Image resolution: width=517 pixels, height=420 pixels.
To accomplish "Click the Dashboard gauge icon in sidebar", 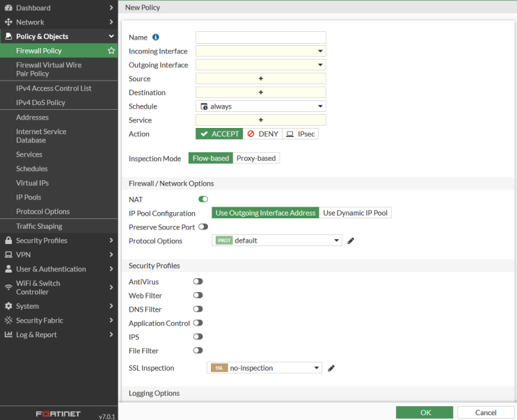I will coord(8,8).
